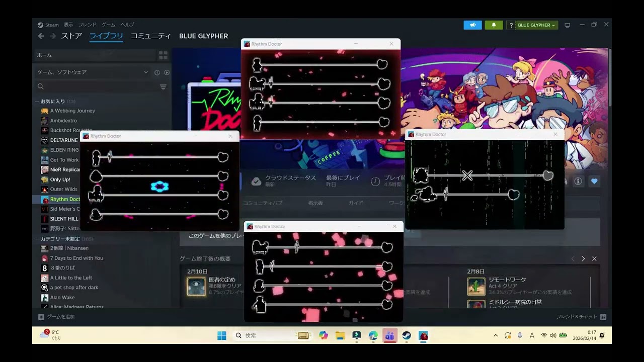This screenshot has height=362, width=644.
Task: Open the weather widget showing 6°C
Action: coord(50,335)
